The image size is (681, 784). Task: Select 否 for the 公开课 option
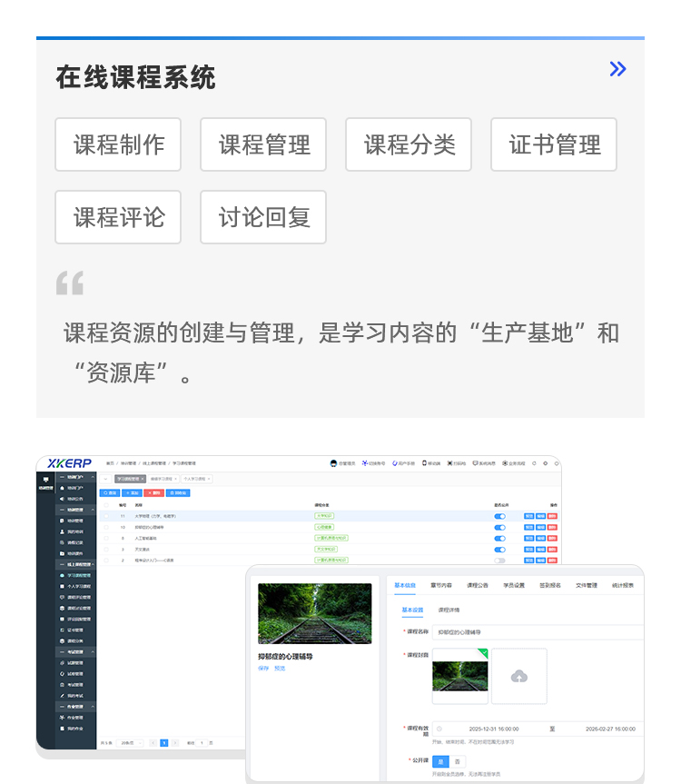tap(458, 761)
